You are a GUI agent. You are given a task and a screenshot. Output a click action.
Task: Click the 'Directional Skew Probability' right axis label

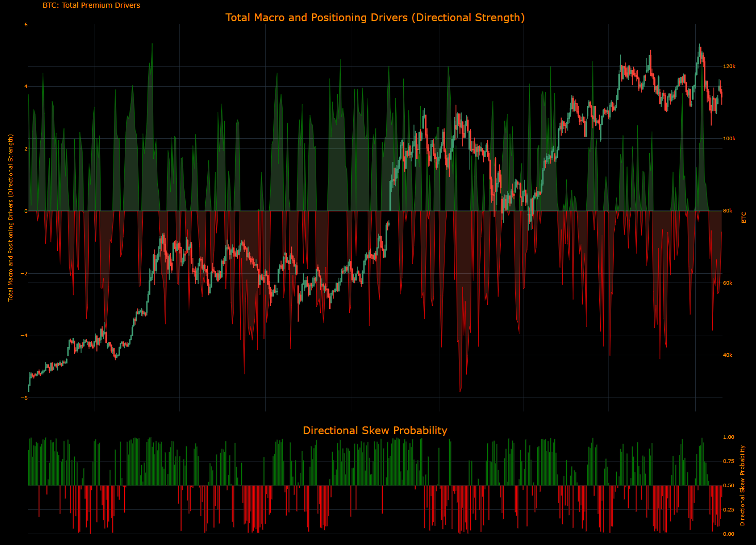[743, 485]
